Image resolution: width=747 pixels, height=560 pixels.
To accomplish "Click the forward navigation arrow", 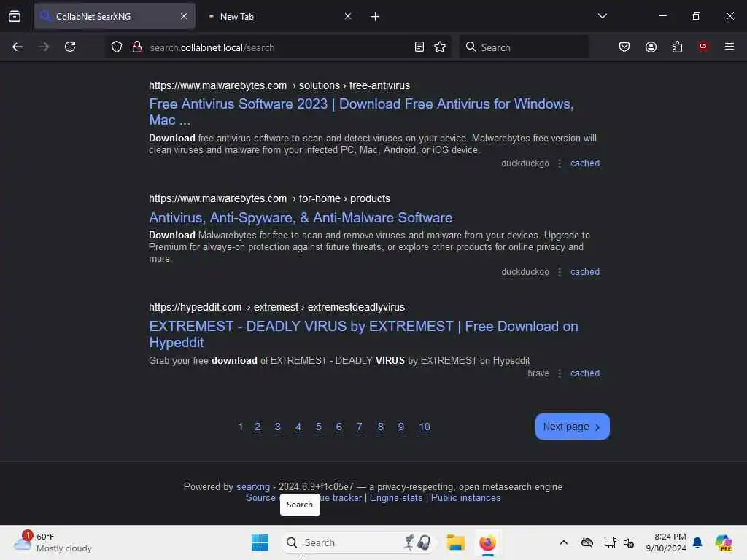I will pos(44,47).
